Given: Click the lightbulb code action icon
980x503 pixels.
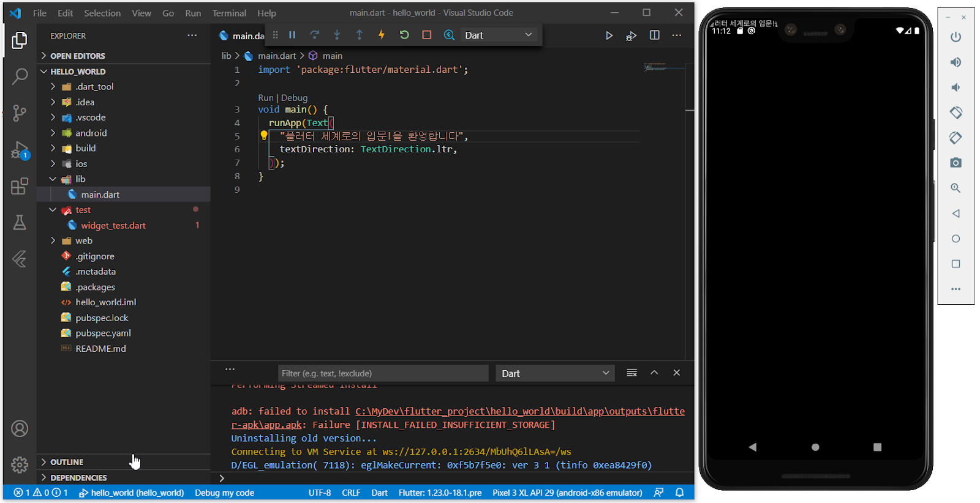Looking at the screenshot, I should click(264, 136).
